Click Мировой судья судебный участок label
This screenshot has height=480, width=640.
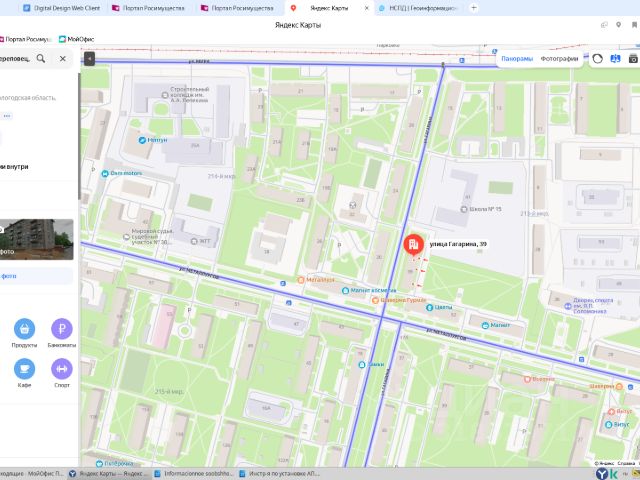tap(152, 237)
